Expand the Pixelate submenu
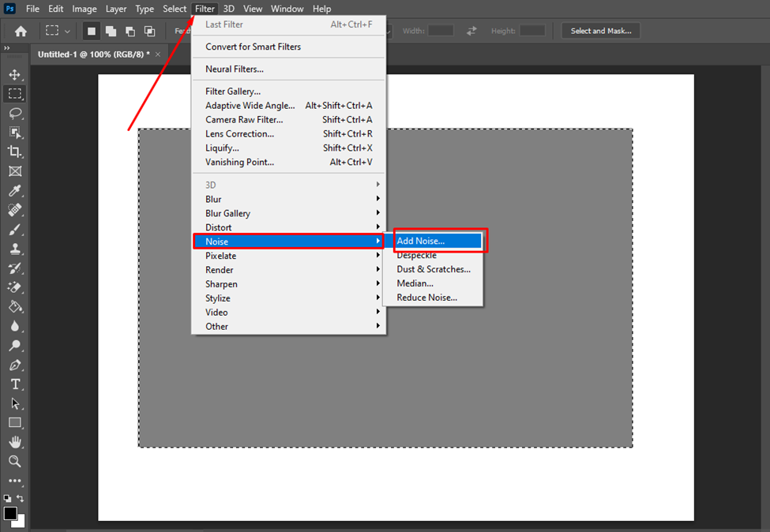The height and width of the screenshot is (532, 770). point(289,256)
